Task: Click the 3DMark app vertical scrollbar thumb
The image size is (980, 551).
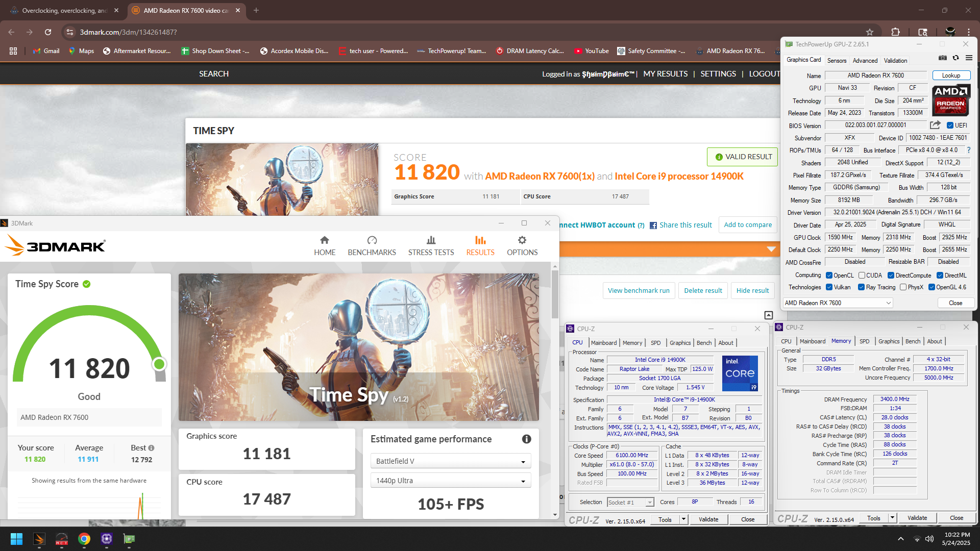Action: point(555,294)
